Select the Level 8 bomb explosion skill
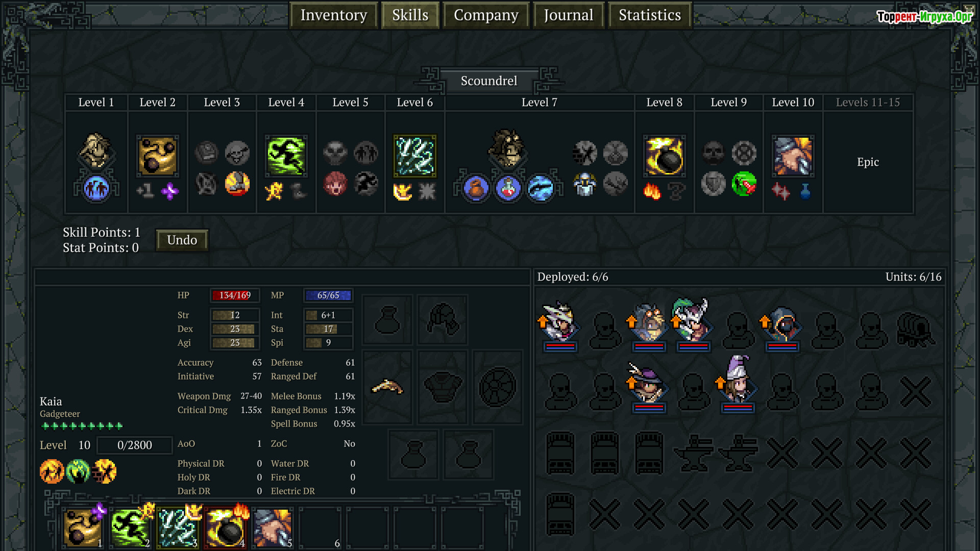Image resolution: width=980 pixels, height=551 pixels. [664, 156]
